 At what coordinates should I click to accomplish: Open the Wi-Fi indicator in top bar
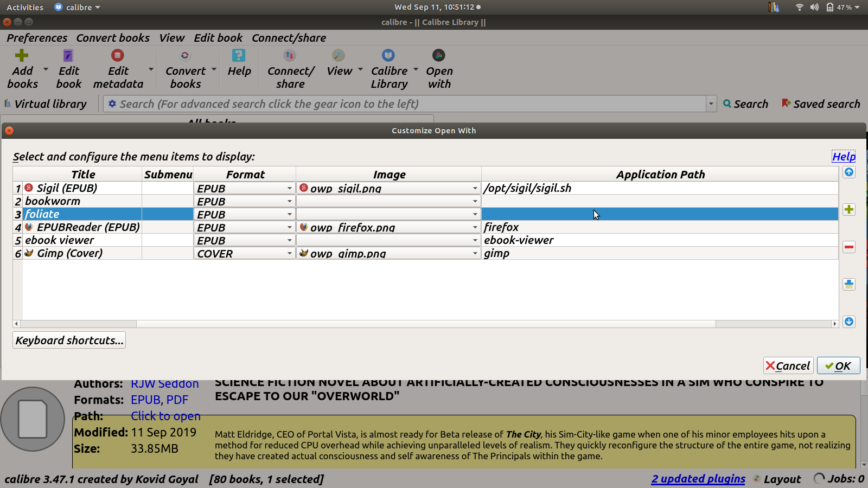click(799, 7)
